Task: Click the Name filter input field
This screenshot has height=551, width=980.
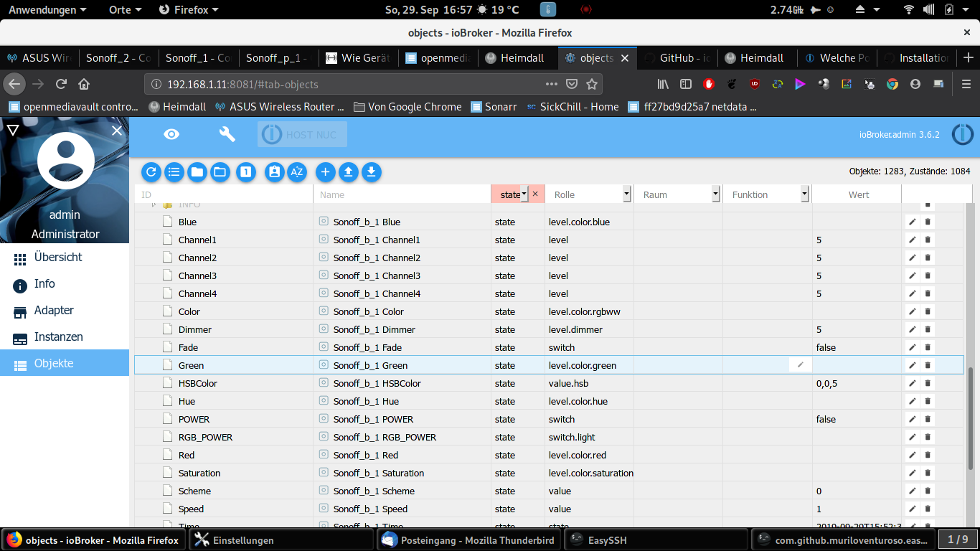Action: tap(402, 194)
